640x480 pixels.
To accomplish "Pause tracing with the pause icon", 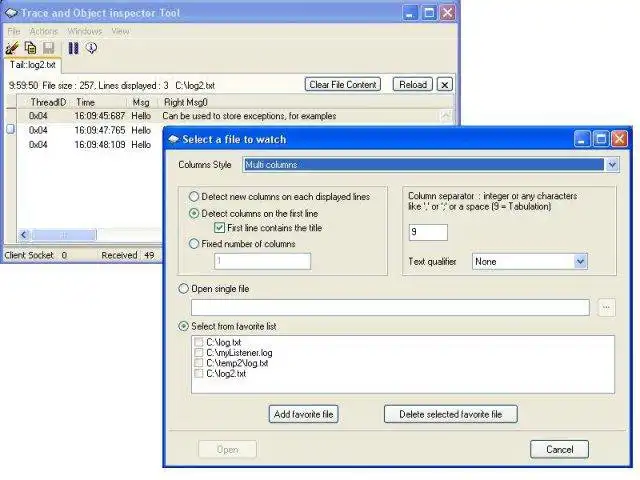I will [73, 48].
